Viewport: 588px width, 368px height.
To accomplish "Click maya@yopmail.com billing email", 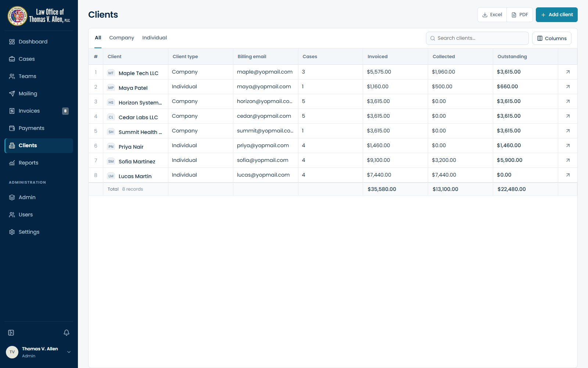I will click(x=264, y=87).
